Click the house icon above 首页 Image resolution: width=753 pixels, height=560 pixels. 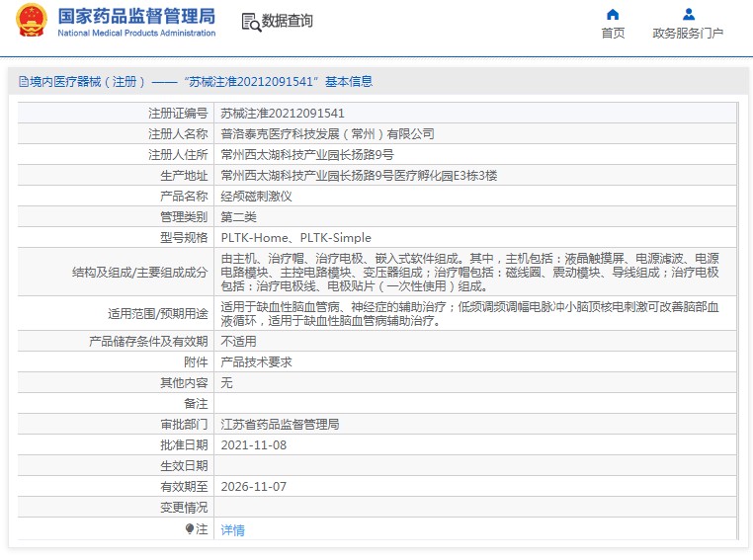613,14
